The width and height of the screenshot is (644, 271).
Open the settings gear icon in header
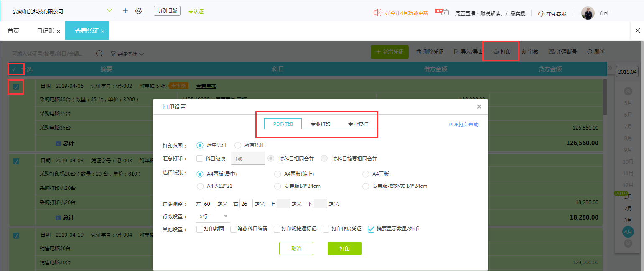point(139,11)
